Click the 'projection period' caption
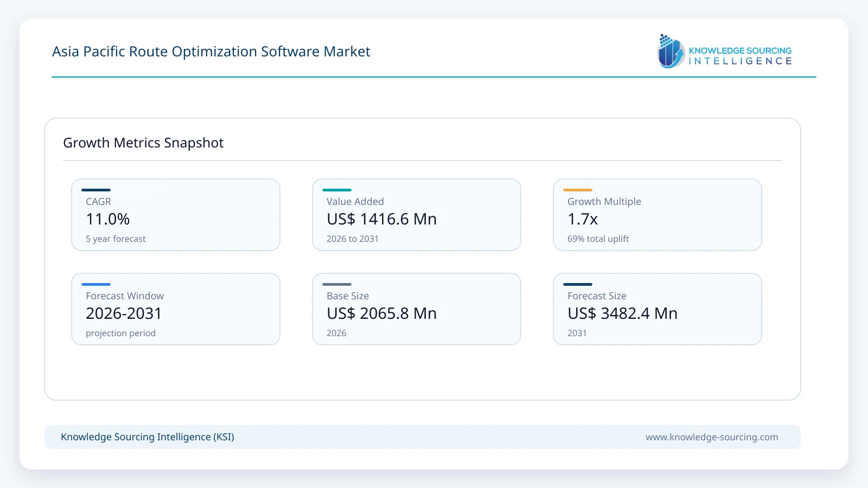Screen dimensions: 868x488 point(120,333)
